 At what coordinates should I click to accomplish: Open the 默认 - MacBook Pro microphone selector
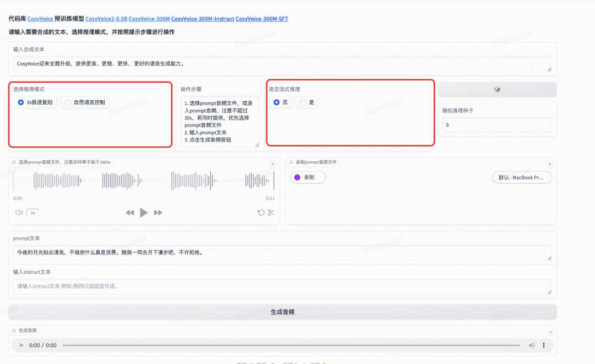point(521,177)
